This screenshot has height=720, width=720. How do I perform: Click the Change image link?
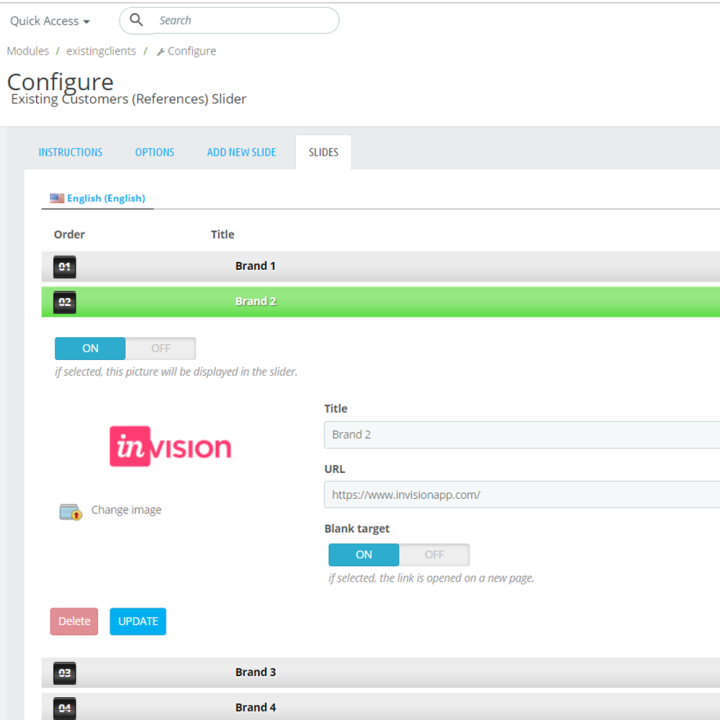point(126,510)
